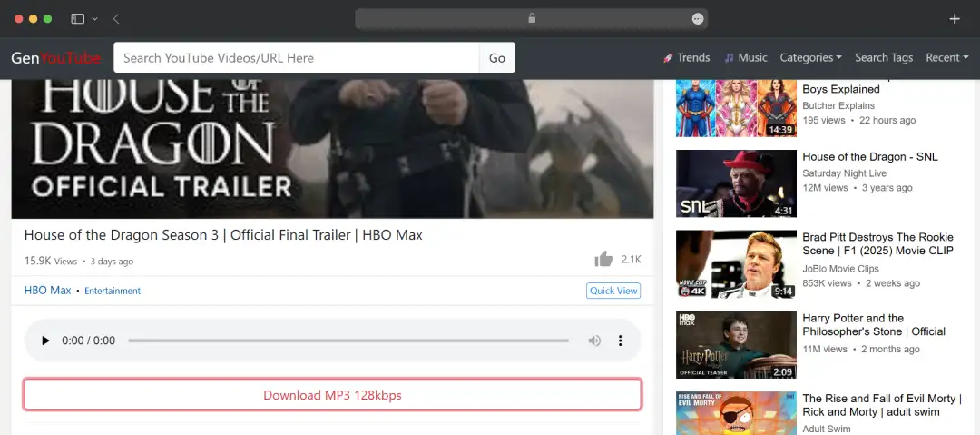Click the House of the Dragon Season 3 title
Viewport: 980px width, 435px height.
[x=223, y=235]
